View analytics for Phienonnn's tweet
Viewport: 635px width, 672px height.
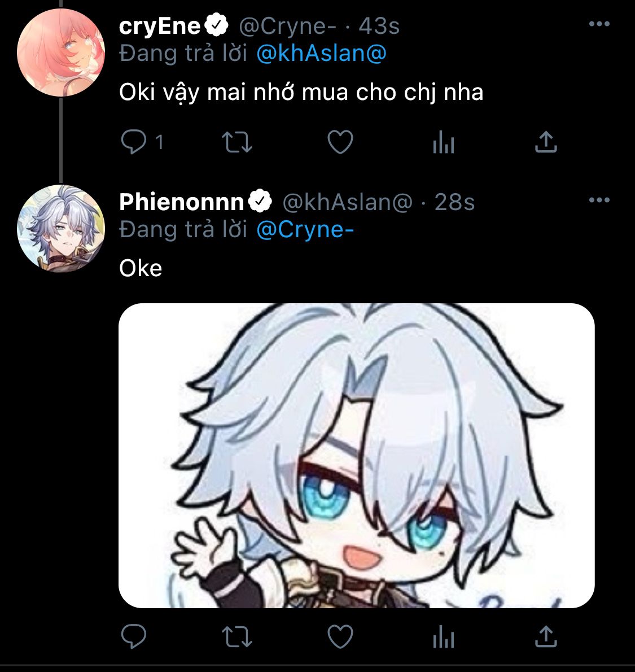pos(444,636)
